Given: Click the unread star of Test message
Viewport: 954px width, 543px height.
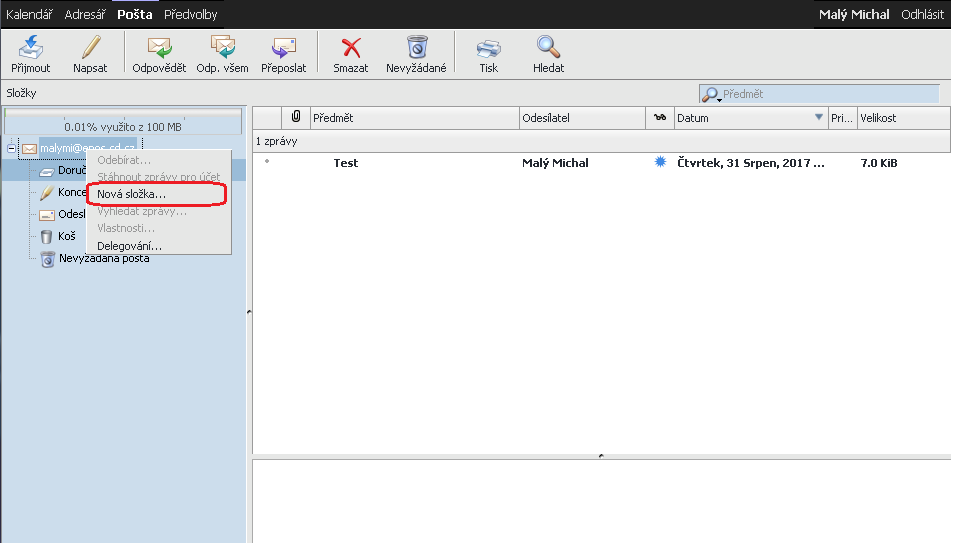Looking at the screenshot, I should pos(660,162).
